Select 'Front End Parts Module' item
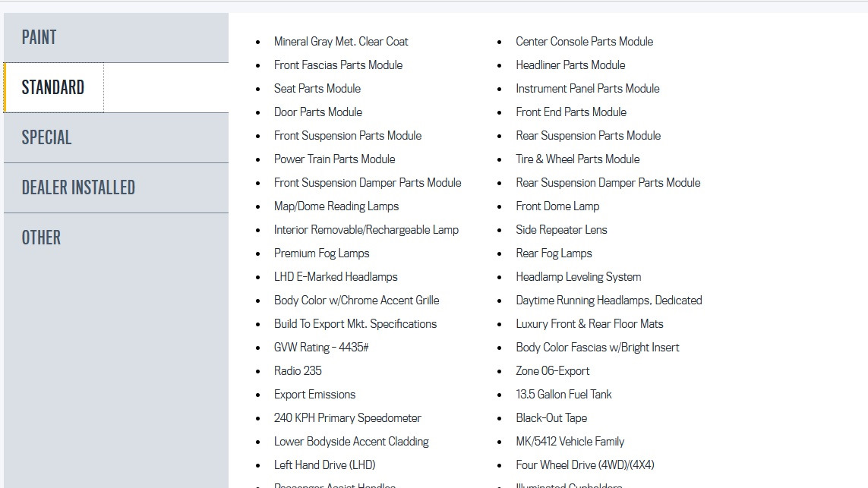The width and height of the screenshot is (868, 488). [571, 112]
